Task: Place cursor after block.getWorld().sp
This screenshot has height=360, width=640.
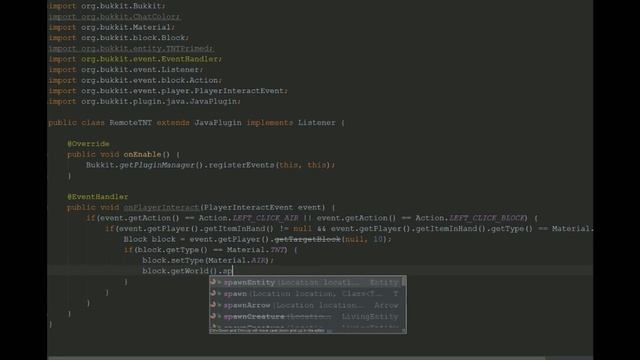Action: (233, 271)
